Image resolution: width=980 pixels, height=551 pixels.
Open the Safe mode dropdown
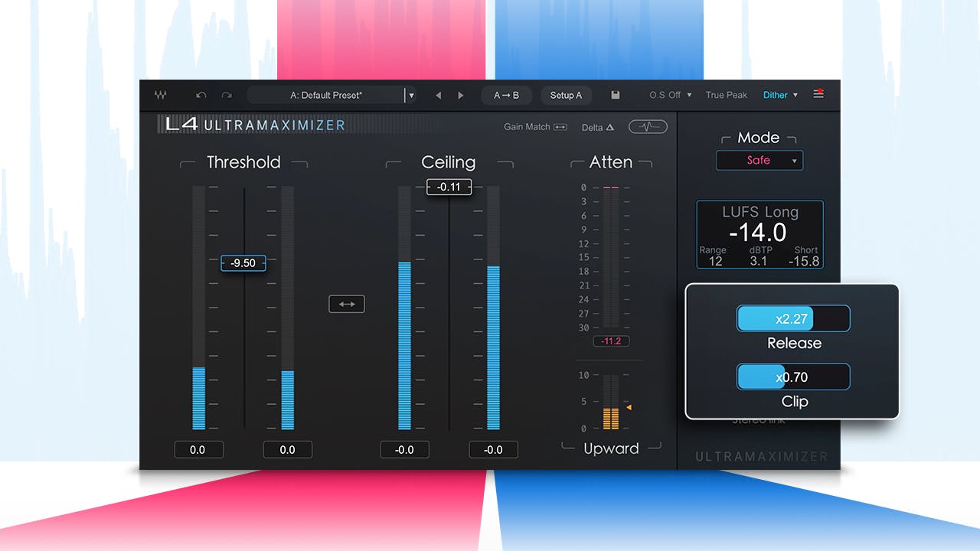point(759,160)
